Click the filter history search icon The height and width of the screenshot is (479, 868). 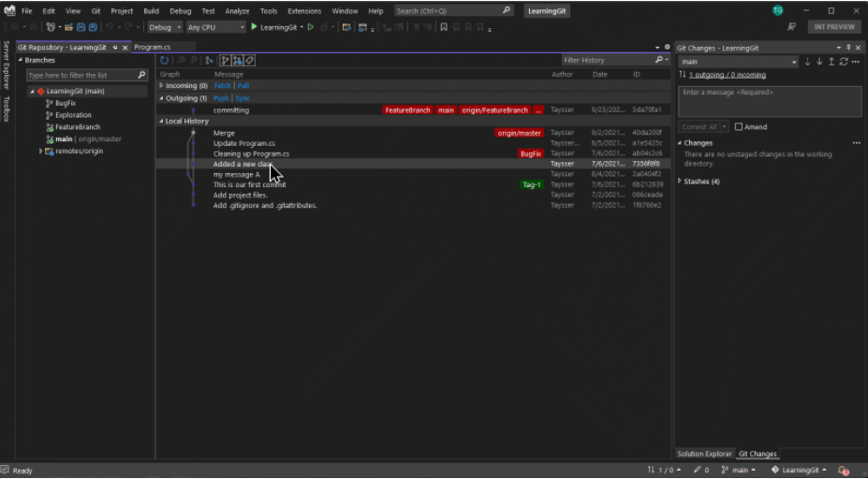point(659,60)
